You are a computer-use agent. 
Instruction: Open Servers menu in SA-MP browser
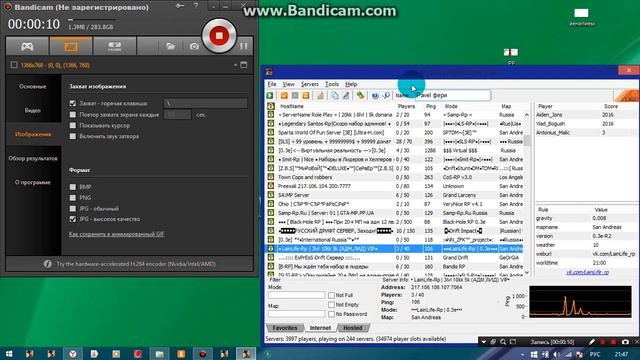309,84
